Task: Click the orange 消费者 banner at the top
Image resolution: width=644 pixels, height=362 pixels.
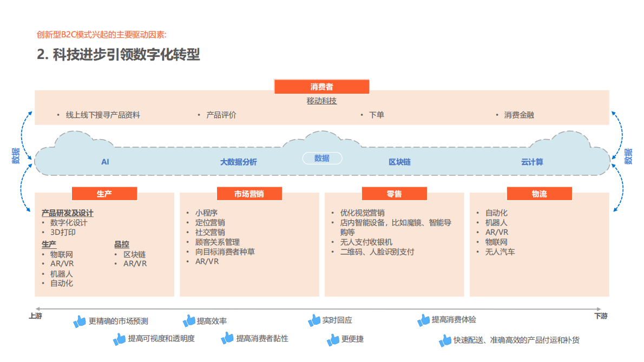Action: (x=321, y=86)
